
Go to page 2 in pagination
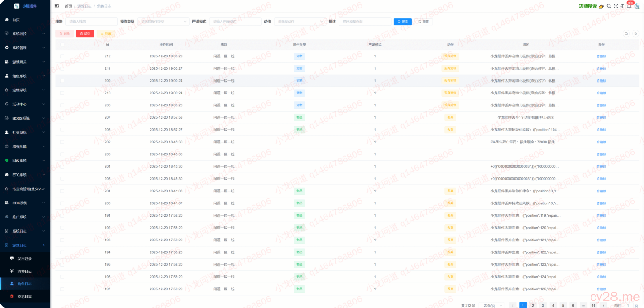click(x=533, y=305)
